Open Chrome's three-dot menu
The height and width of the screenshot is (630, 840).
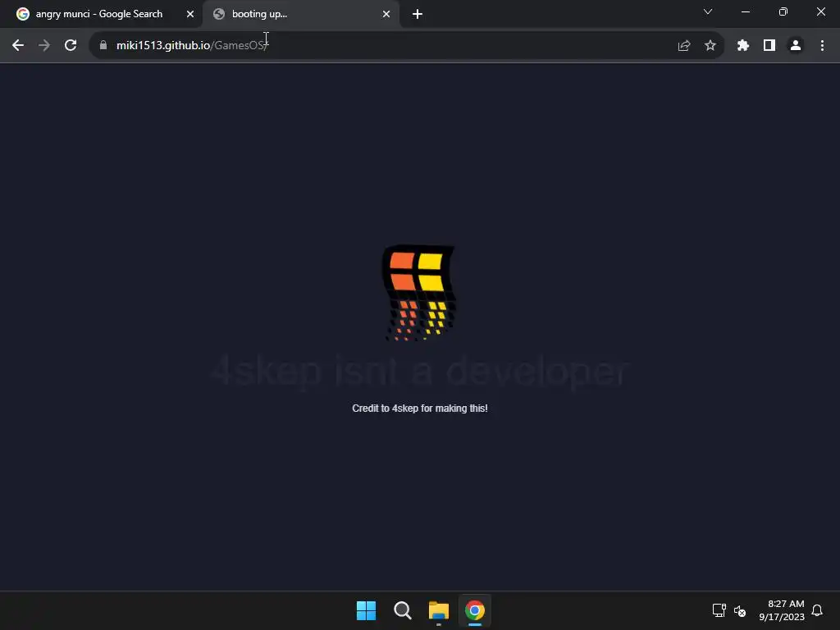pos(822,46)
